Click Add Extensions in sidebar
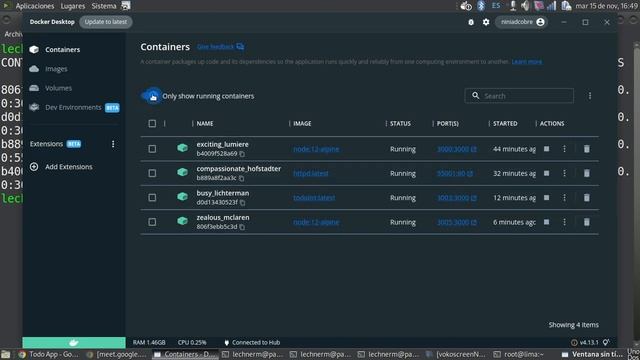This screenshot has height=360, width=640. [x=61, y=167]
